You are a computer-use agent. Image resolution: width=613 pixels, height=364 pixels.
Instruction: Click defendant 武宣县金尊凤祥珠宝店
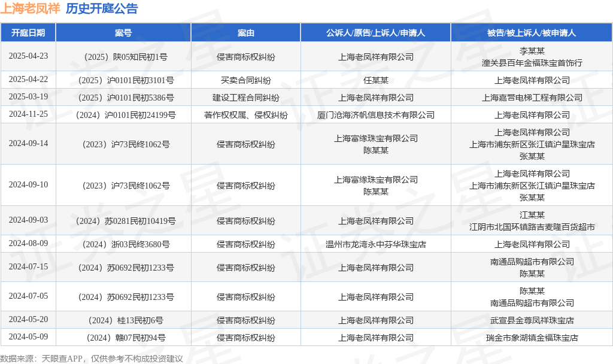(x=532, y=321)
